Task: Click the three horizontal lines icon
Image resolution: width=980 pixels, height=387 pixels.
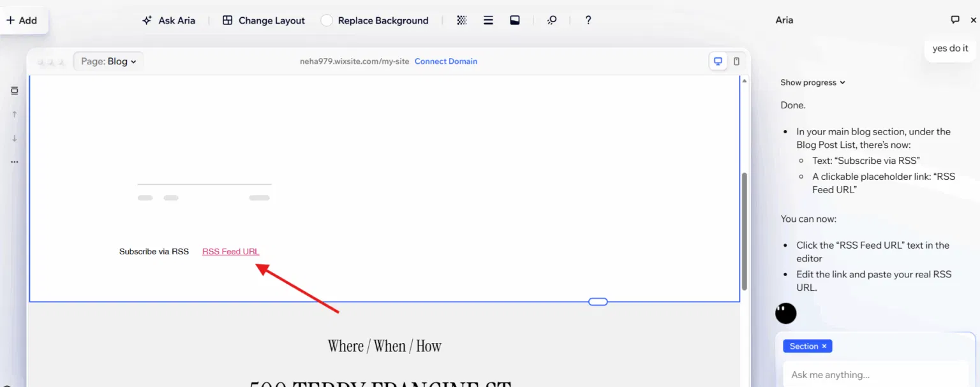Action: pyautogui.click(x=488, y=20)
